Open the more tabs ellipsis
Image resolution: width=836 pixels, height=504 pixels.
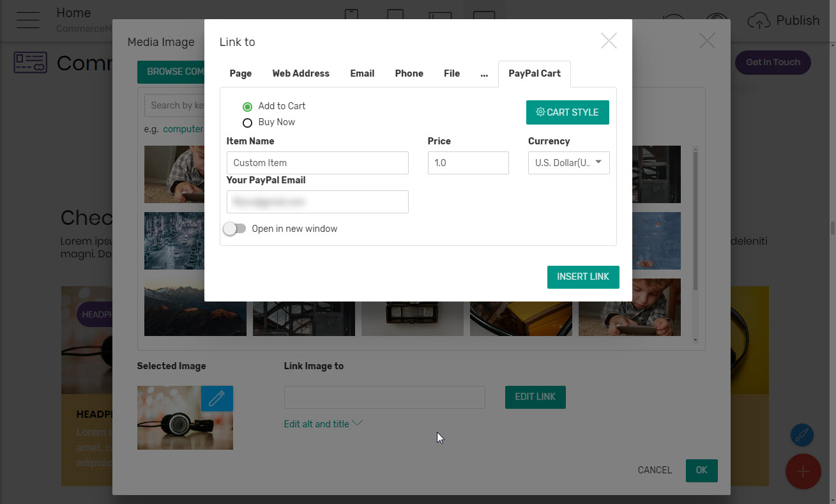[x=484, y=73]
